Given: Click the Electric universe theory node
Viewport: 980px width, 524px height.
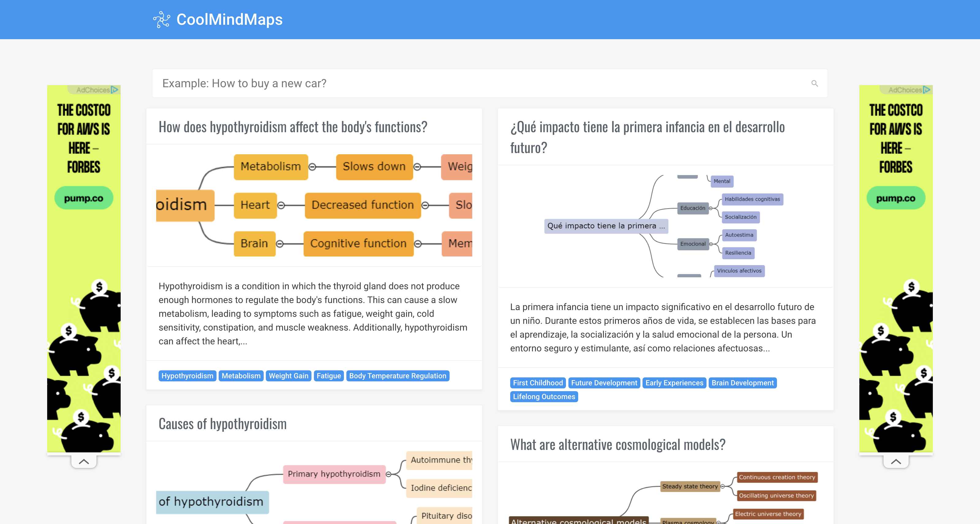Looking at the screenshot, I should pyautogui.click(x=768, y=514).
